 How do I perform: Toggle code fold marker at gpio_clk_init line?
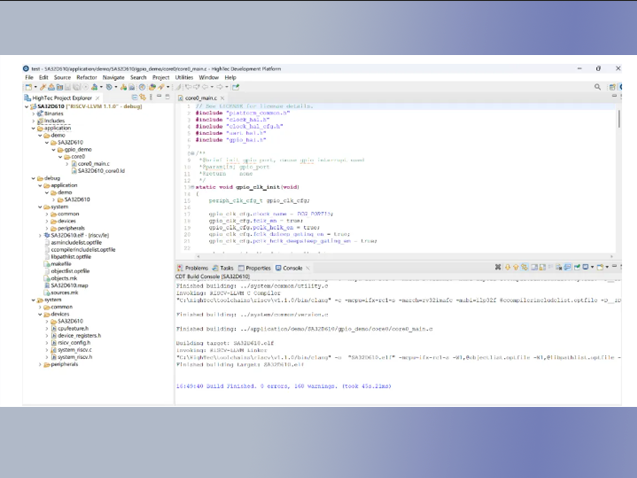point(192,187)
